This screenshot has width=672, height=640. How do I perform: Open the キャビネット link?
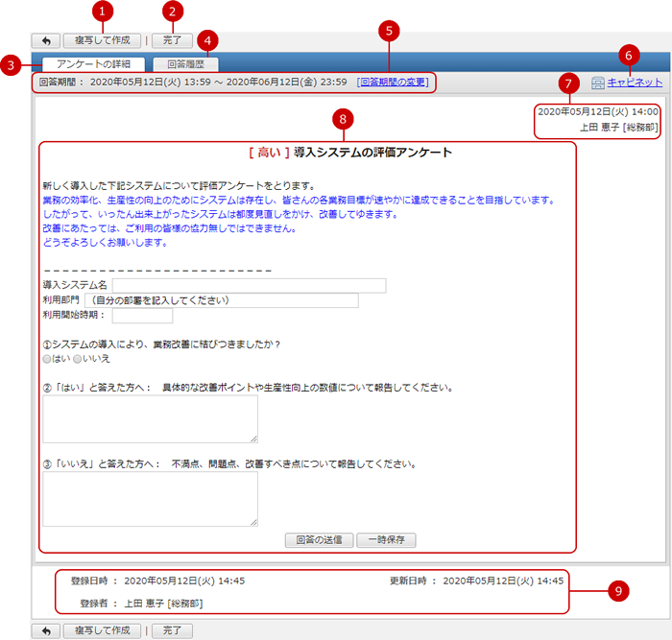[x=635, y=83]
